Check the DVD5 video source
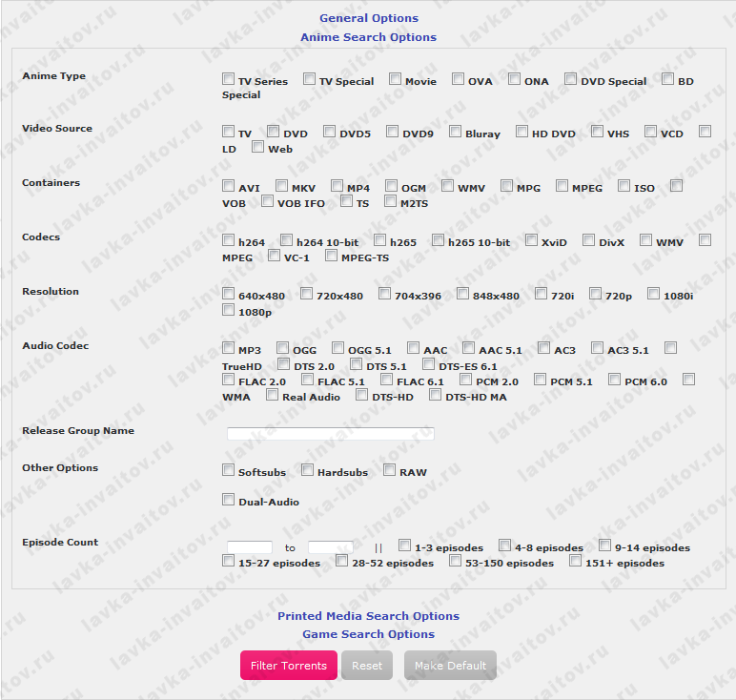 point(330,131)
